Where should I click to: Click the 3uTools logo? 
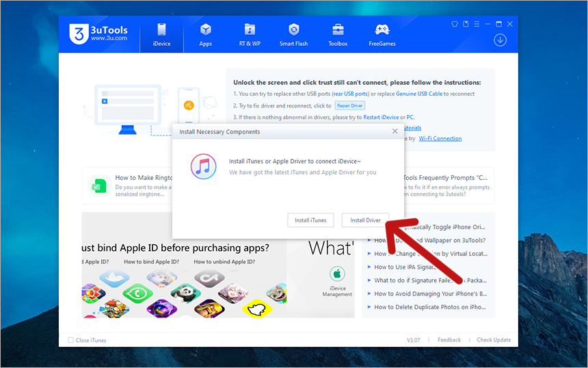point(98,34)
